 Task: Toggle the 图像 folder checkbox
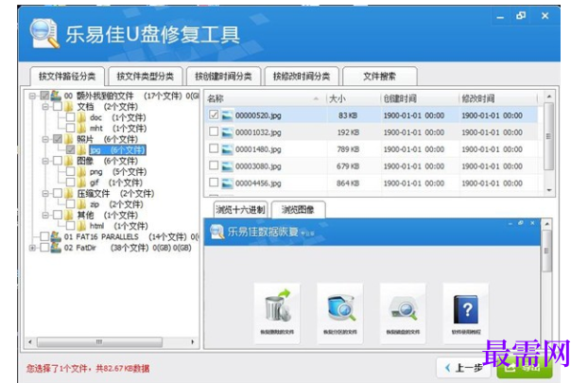[x=58, y=161]
